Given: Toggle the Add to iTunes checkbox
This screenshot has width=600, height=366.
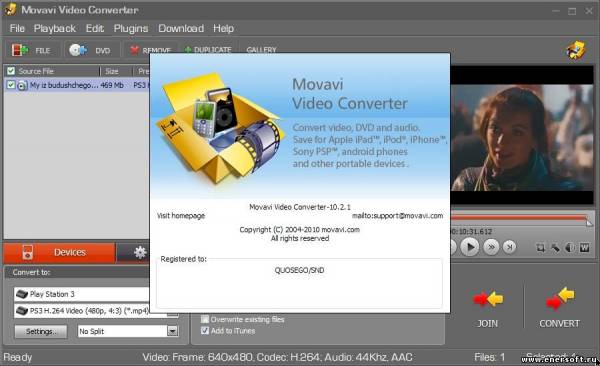Looking at the screenshot, I should pyautogui.click(x=205, y=330).
